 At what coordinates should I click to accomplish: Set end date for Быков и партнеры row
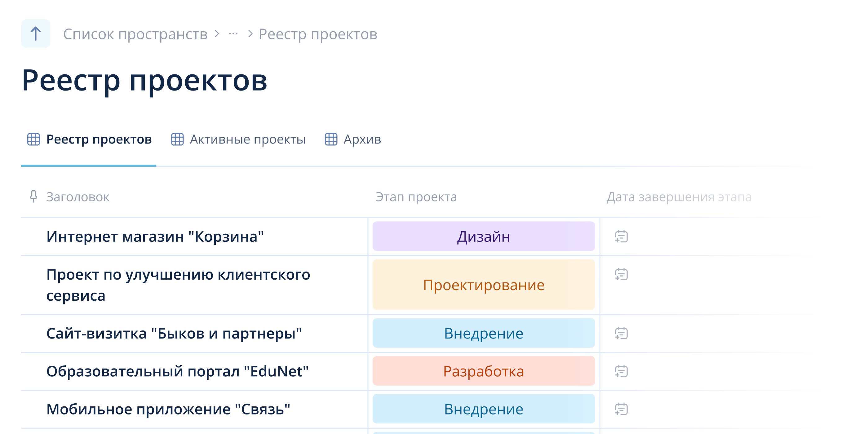621,333
